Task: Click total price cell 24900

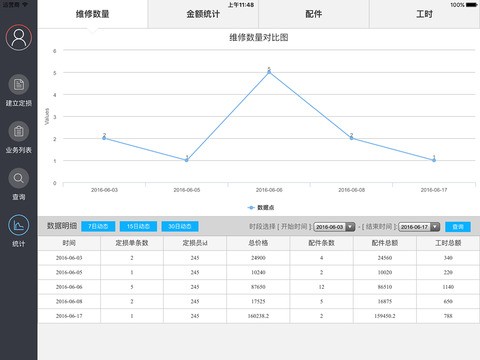Action: [258, 258]
